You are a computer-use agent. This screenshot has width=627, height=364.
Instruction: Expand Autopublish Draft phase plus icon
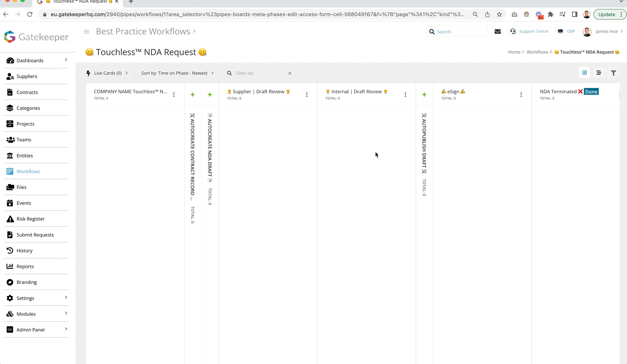coord(424,95)
